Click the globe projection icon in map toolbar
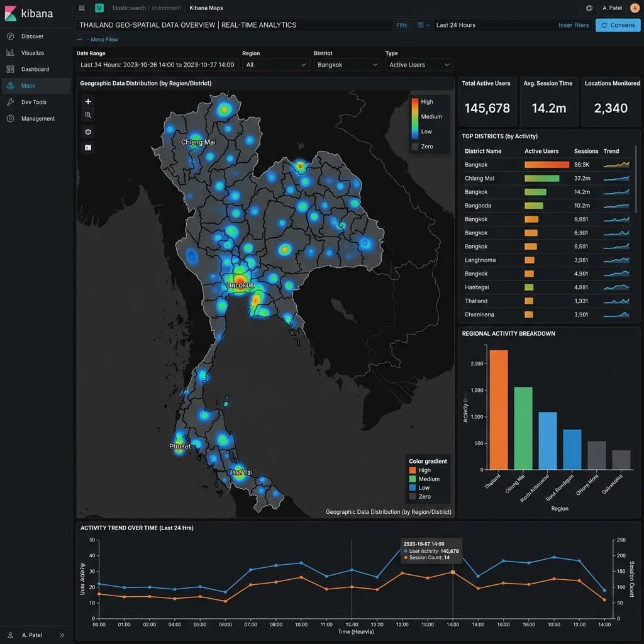 point(88,132)
